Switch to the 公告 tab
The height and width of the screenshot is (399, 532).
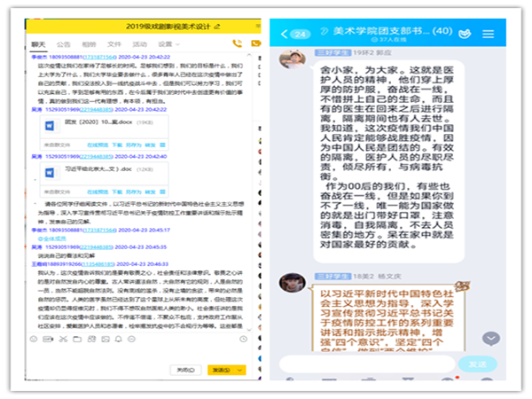pos(64,43)
